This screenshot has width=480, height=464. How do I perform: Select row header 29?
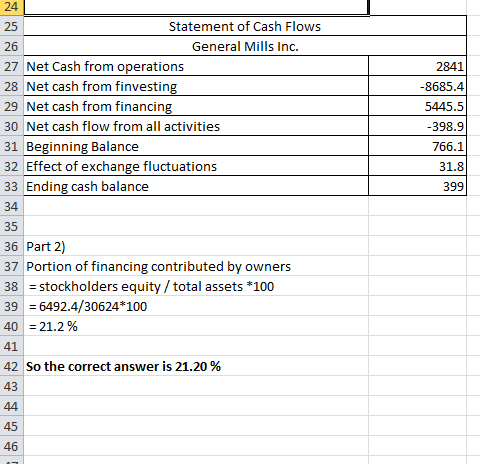(x=11, y=106)
